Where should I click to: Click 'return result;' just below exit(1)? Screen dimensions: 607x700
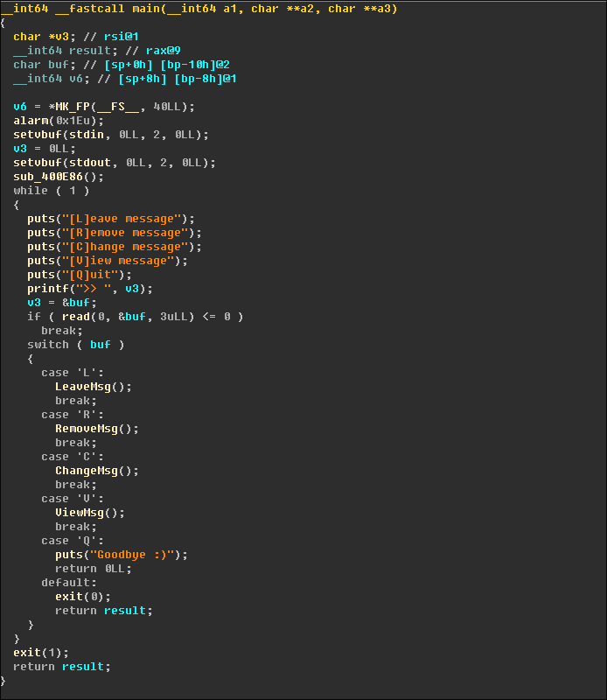click(61, 667)
